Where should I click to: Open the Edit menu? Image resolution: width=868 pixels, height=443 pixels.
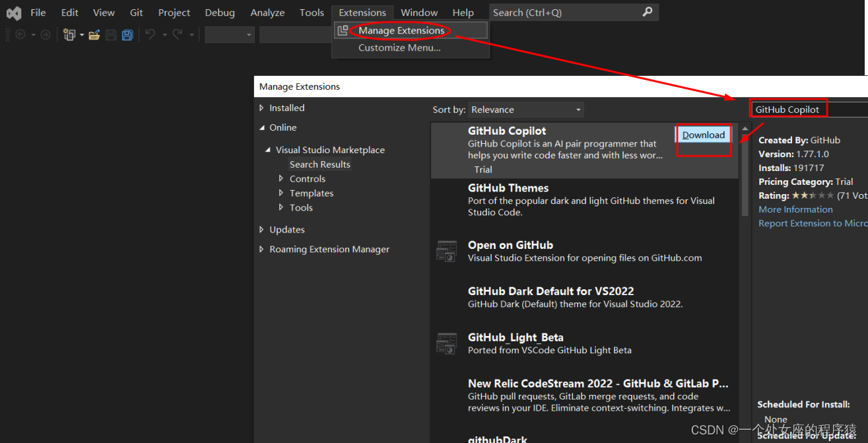(69, 13)
